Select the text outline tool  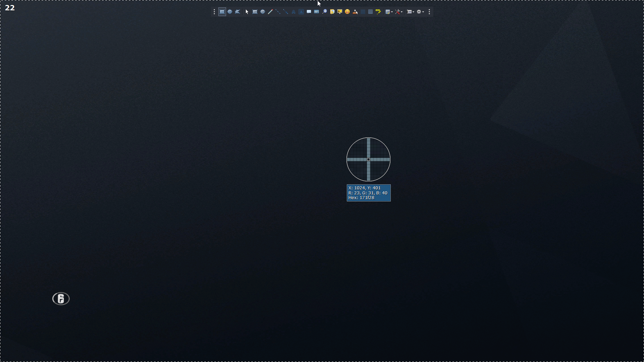click(x=293, y=12)
